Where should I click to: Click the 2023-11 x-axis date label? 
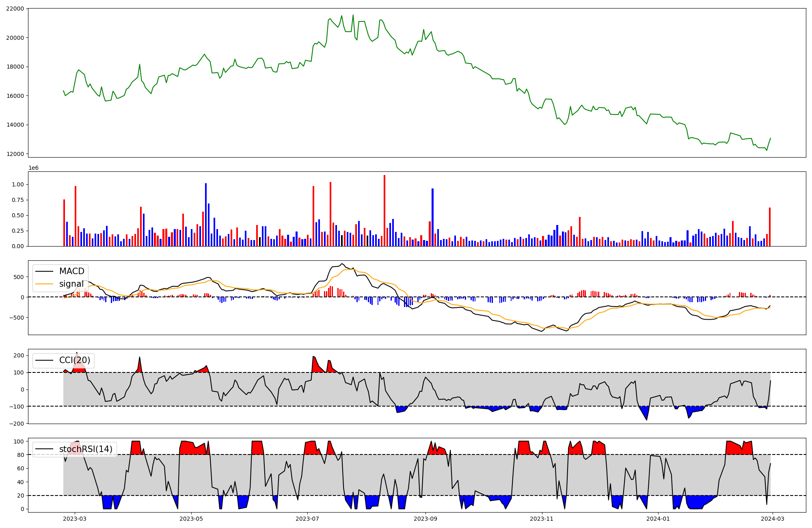click(542, 519)
